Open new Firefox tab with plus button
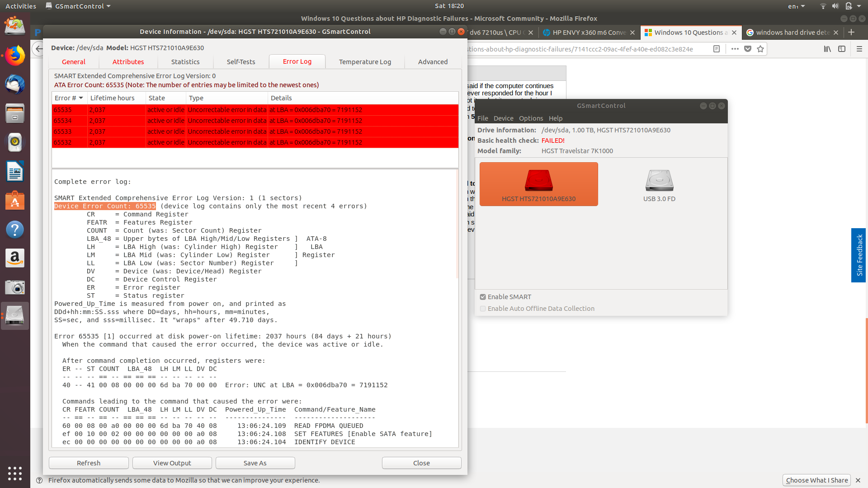The width and height of the screenshot is (868, 488). point(851,32)
